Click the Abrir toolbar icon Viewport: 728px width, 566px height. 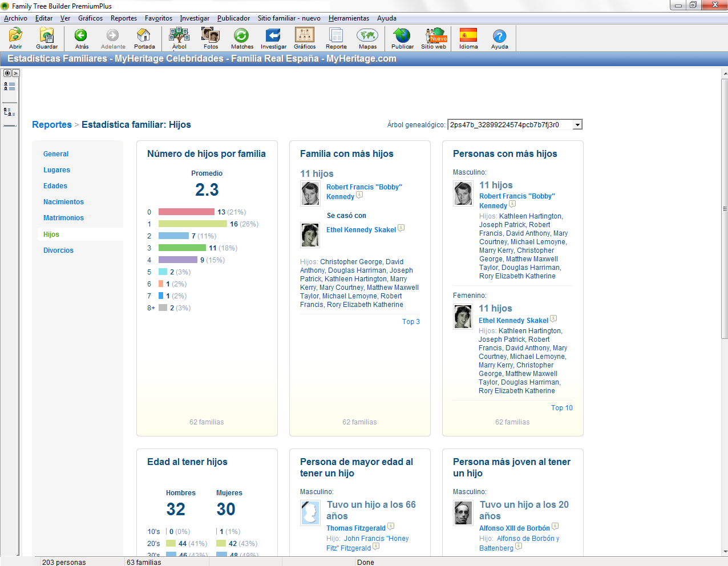[x=15, y=38]
